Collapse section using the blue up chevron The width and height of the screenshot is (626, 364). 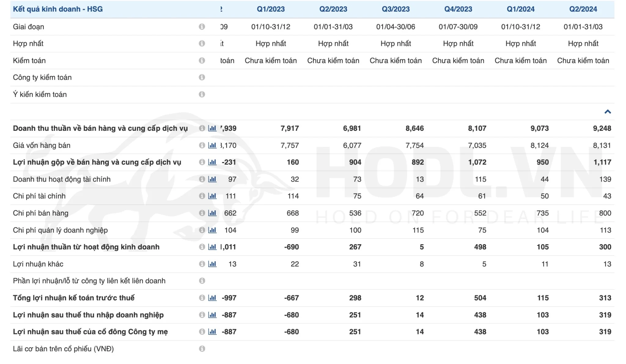(608, 112)
